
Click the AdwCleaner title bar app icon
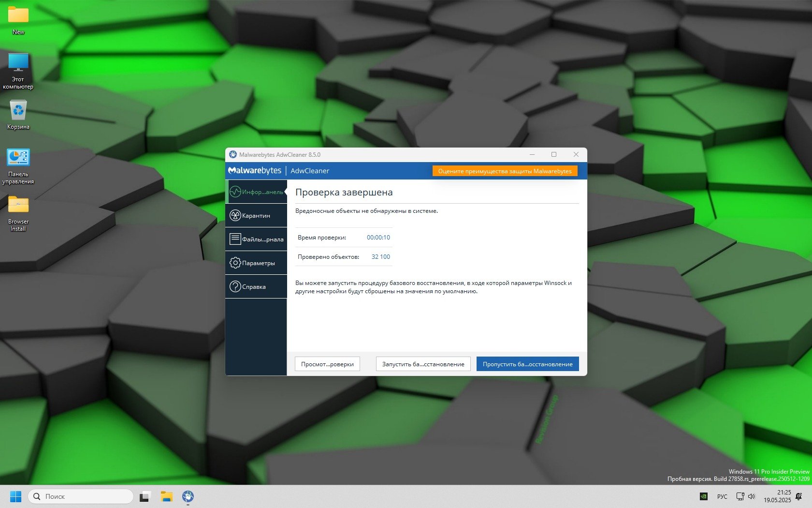point(233,154)
